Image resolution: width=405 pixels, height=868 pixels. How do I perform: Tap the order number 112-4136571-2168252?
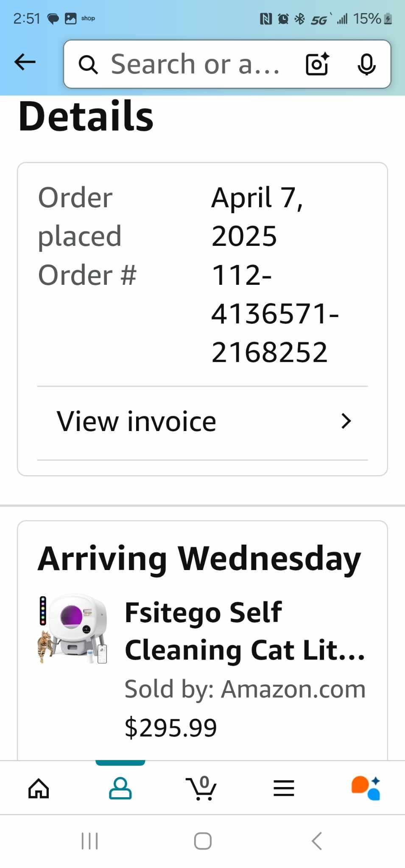click(x=274, y=314)
